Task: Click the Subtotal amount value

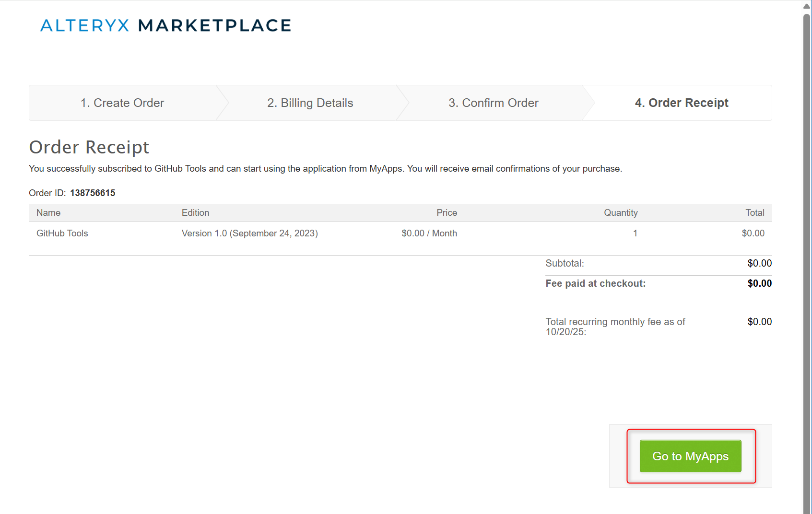Action: point(759,263)
